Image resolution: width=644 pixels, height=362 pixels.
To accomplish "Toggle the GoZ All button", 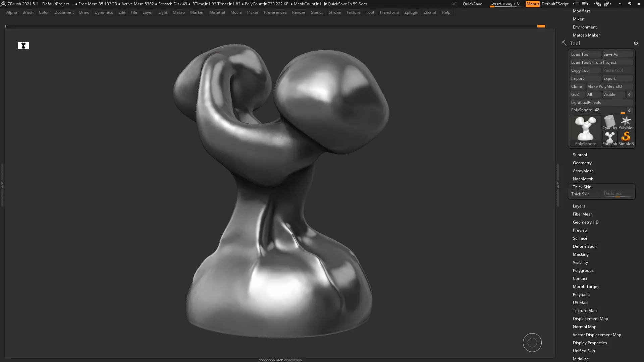I will pyautogui.click(x=593, y=95).
